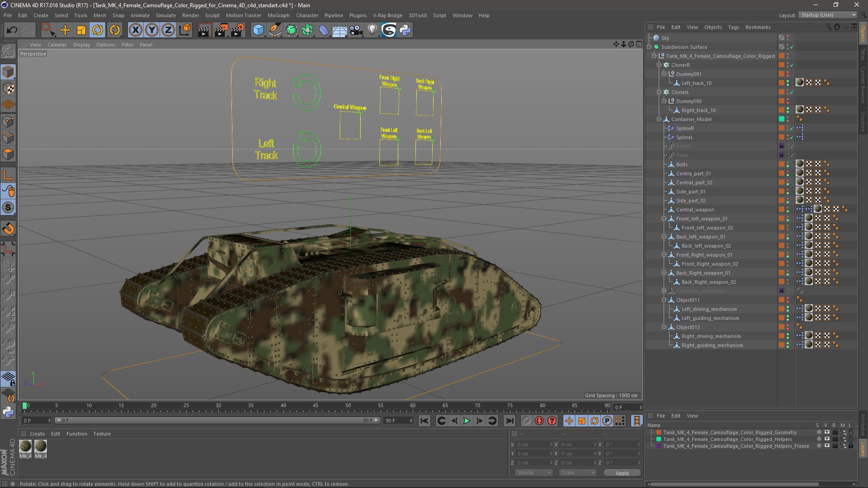This screenshot has height=488, width=868.
Task: Enable Texture mode in left sidebar
Action: 8,89
